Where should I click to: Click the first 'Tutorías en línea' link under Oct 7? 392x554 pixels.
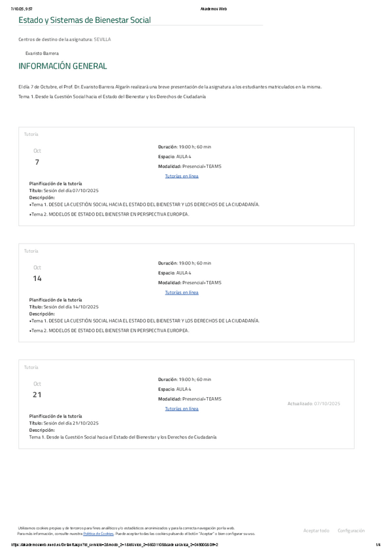click(x=182, y=176)
